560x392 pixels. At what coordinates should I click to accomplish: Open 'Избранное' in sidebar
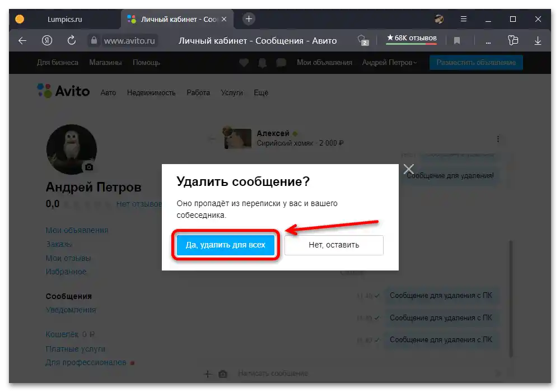click(x=66, y=272)
